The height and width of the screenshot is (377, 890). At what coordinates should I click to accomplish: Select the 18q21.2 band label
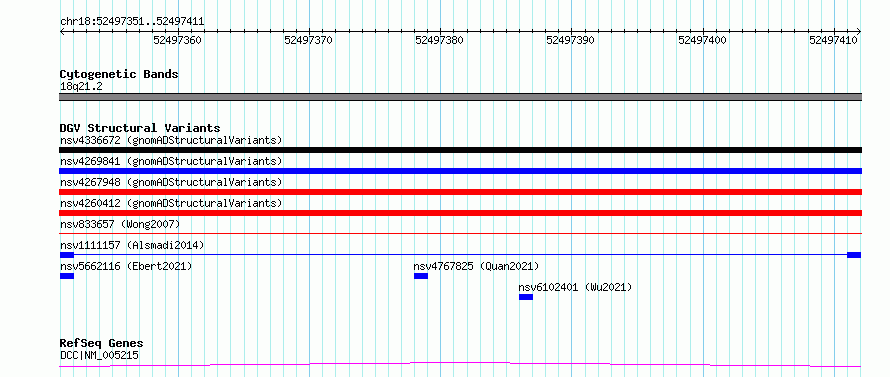pos(81,87)
